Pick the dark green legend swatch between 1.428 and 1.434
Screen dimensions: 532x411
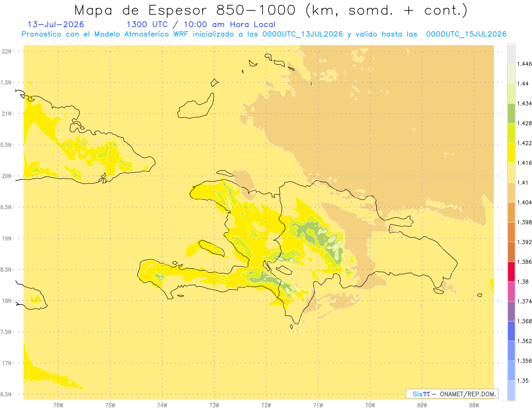(x=511, y=113)
